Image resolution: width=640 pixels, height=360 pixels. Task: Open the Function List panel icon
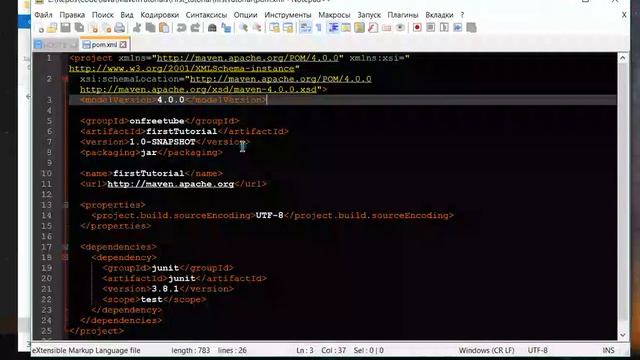coord(373,28)
